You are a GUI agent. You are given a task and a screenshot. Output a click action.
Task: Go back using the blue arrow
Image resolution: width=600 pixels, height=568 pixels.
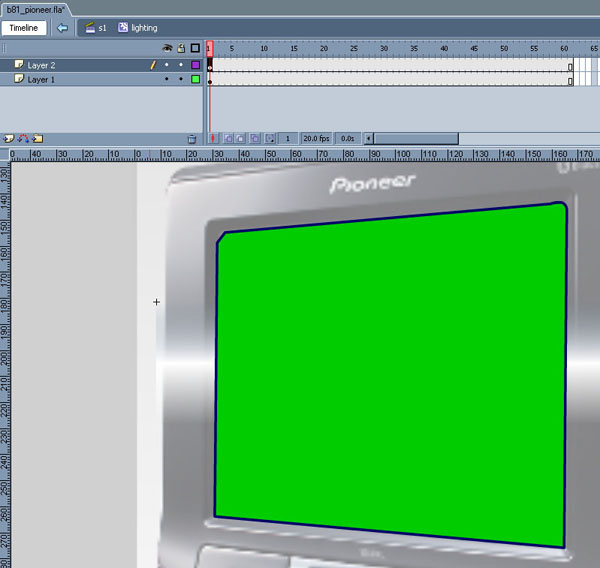pos(62,28)
